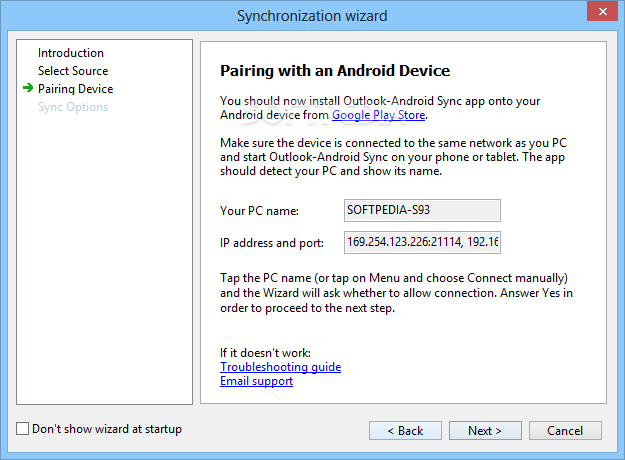
Task: Go to the Introduction step
Action: coord(71,53)
